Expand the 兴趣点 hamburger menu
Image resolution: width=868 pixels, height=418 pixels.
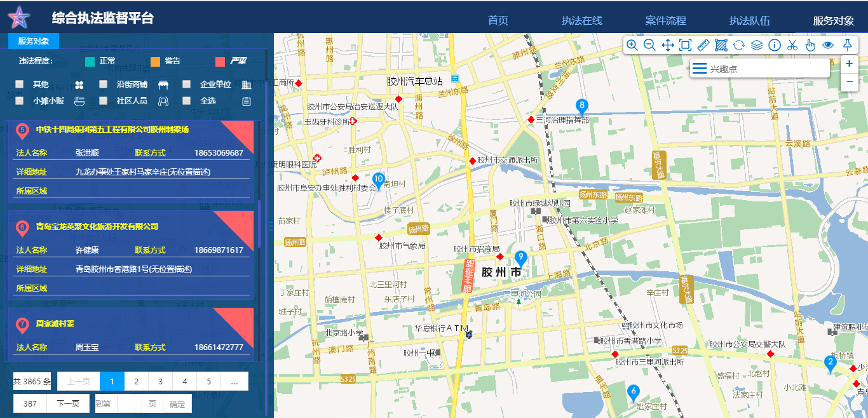[700, 69]
